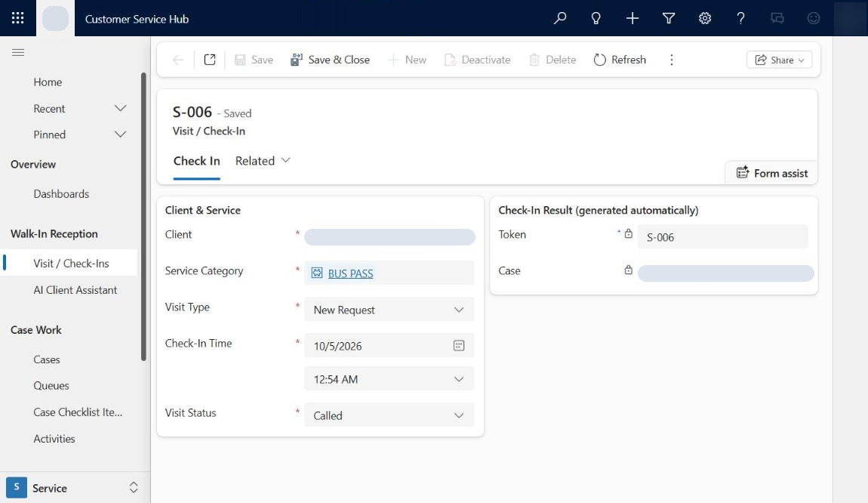Screen dimensions: 868x503
Task: Open Queues
Action: pos(51,386)
